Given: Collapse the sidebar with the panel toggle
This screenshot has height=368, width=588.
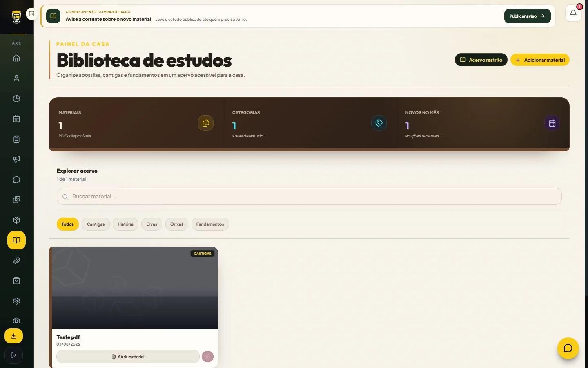Looking at the screenshot, I should click(x=31, y=14).
